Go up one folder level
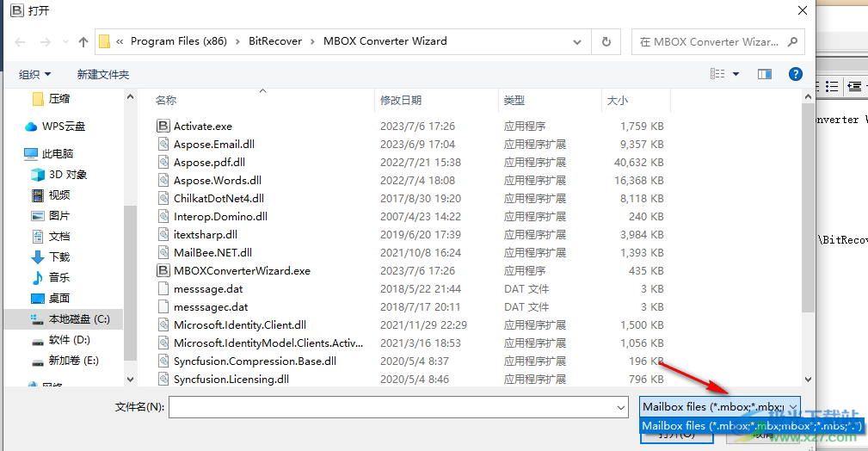Viewport: 868px width, 451px height. [83, 42]
